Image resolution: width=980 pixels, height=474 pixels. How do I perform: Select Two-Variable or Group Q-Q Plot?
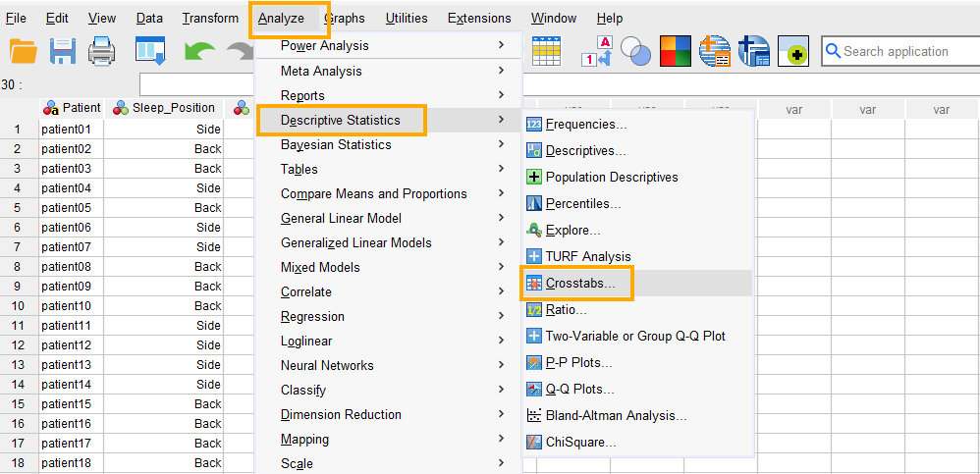point(637,336)
